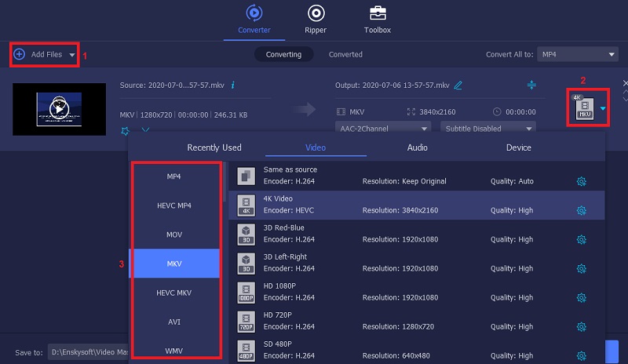Open the Converter section
Viewport: 628px width, 364px height.
tap(254, 20)
